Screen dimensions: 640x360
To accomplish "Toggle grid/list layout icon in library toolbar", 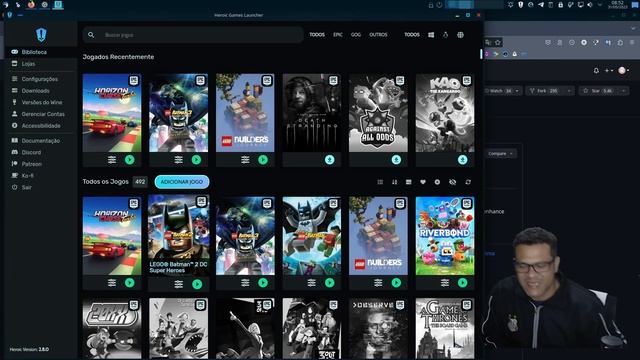I will pyautogui.click(x=380, y=182).
